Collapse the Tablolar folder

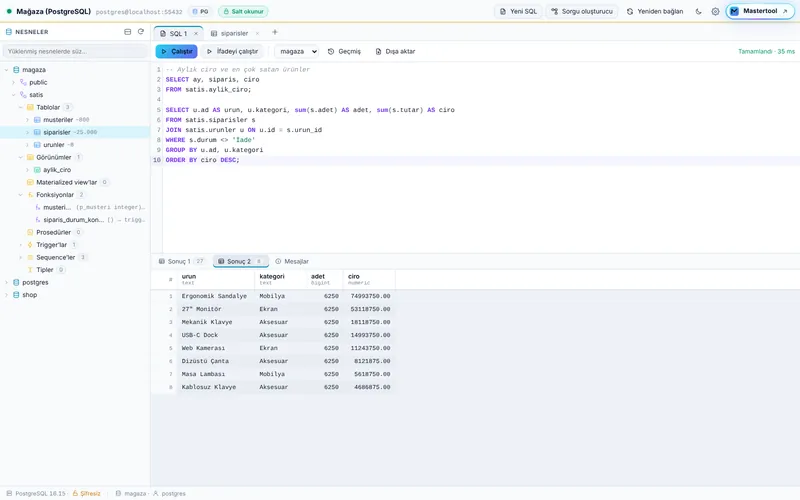[21, 107]
